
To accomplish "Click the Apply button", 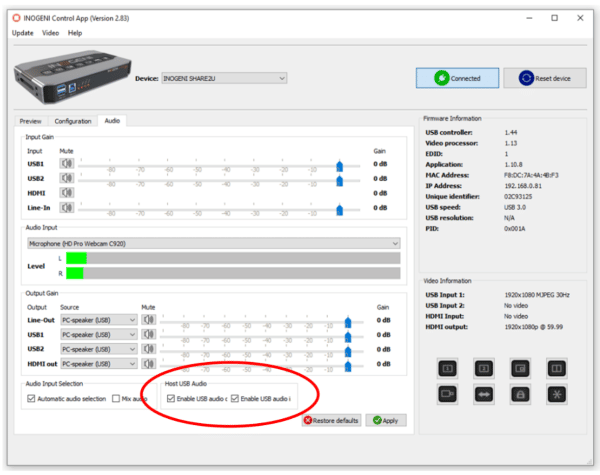I will 385,420.
